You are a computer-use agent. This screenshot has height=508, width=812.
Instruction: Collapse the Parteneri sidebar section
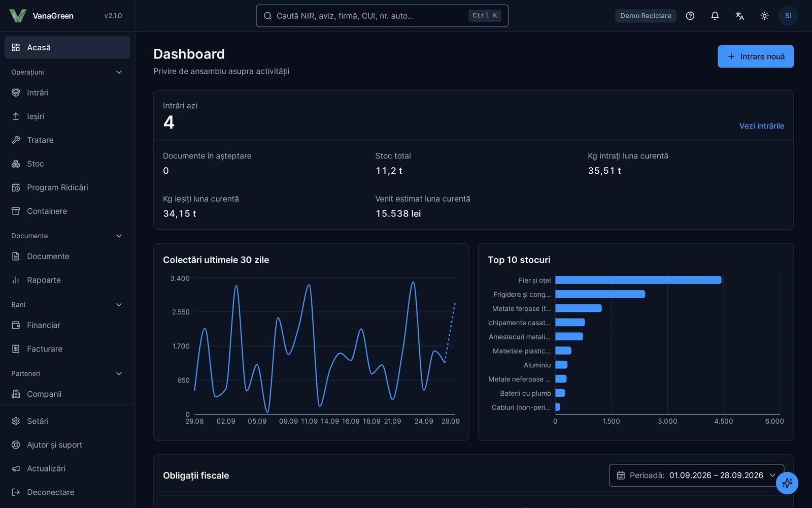coord(119,373)
